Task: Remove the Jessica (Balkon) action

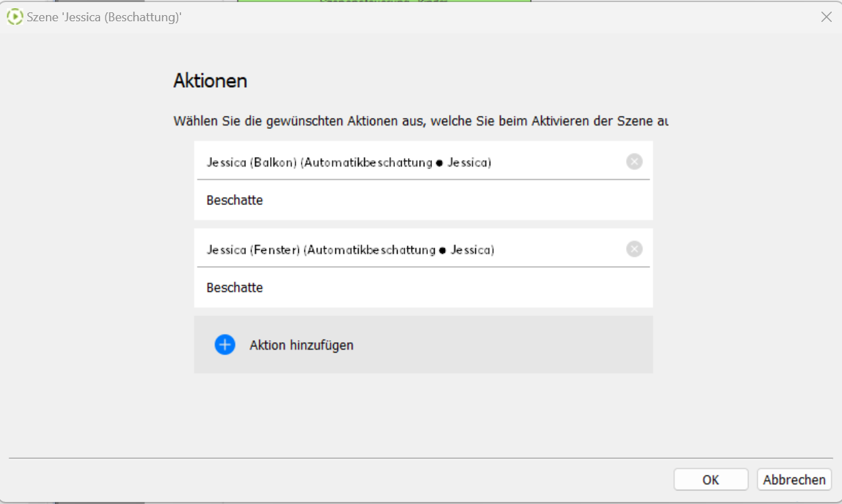Action: pyautogui.click(x=634, y=162)
